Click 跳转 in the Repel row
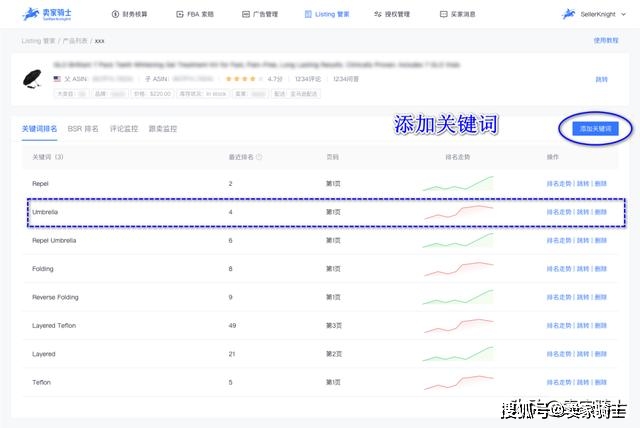 point(583,184)
